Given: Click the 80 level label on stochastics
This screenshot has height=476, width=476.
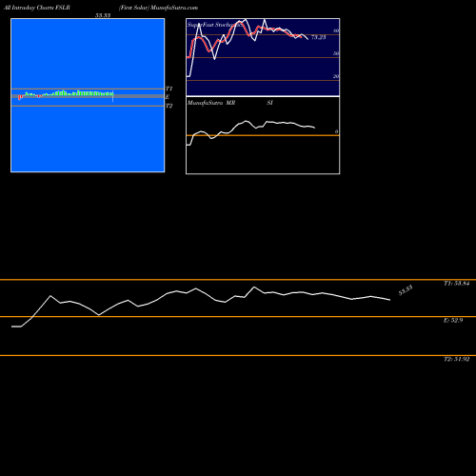Looking at the screenshot, I should [336, 30].
